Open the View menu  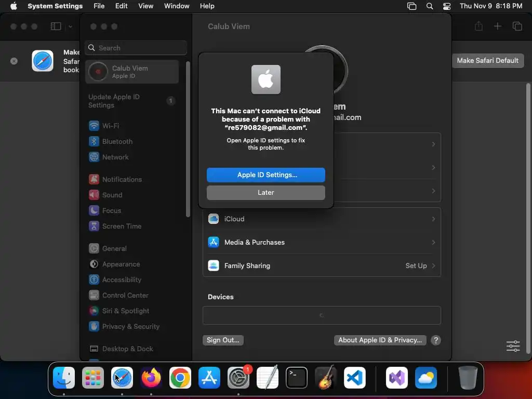pos(145,6)
